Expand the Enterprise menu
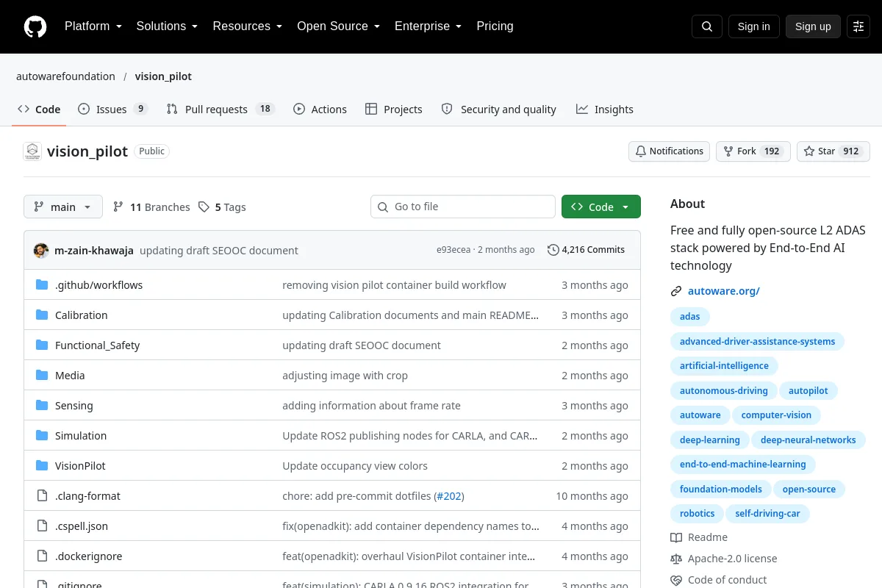882x588 pixels. point(428,26)
